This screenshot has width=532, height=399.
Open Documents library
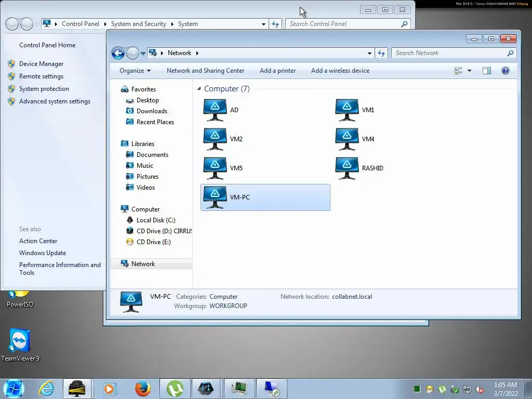coord(152,155)
